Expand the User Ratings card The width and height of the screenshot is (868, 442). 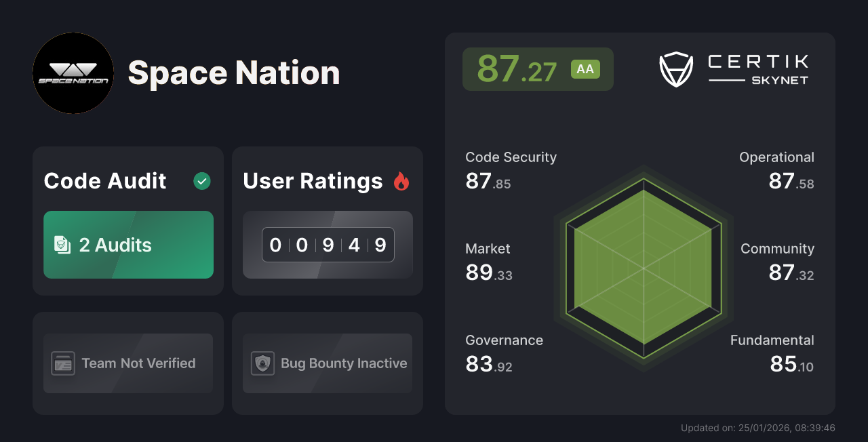pos(327,220)
